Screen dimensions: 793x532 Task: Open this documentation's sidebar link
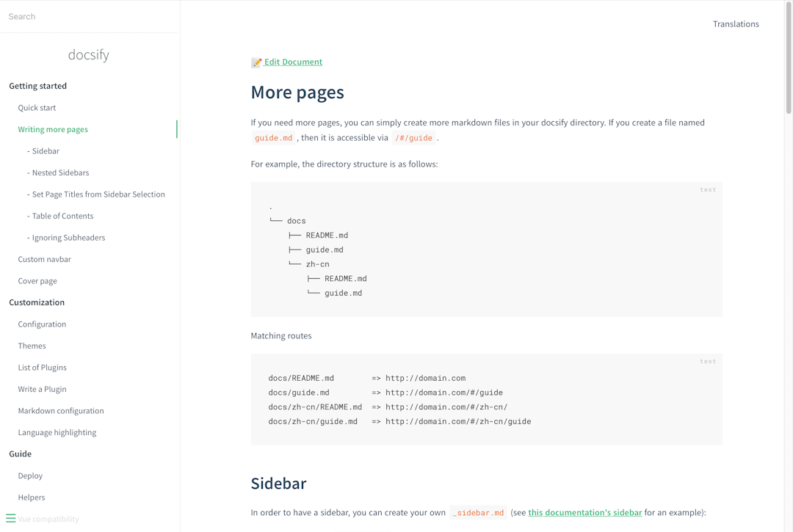click(x=584, y=512)
